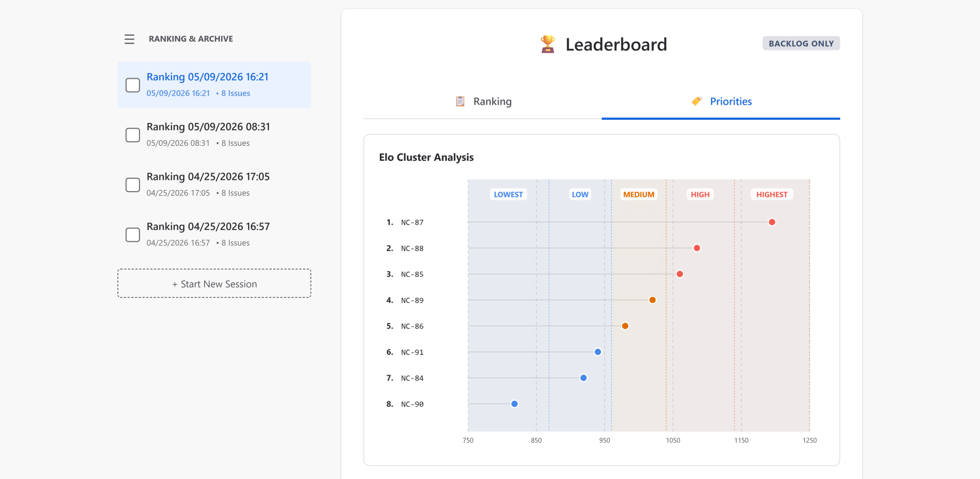Open the hamburger menu beside Ranking & Archive

point(129,39)
